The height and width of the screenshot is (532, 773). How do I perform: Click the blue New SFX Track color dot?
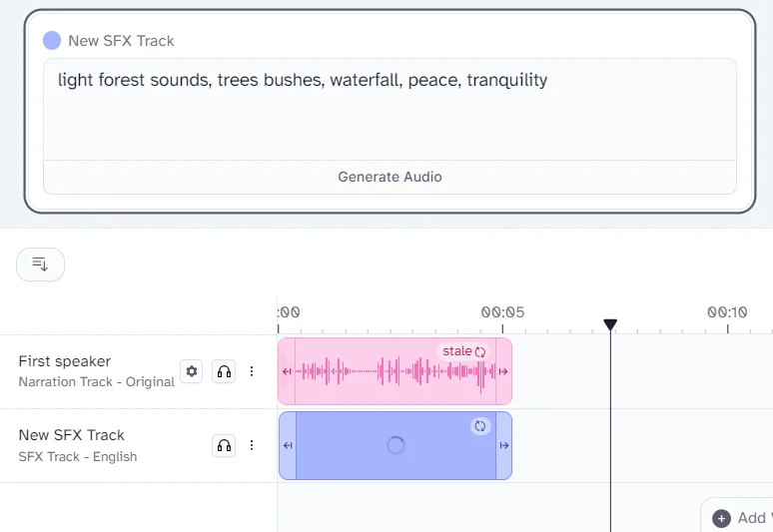point(52,40)
